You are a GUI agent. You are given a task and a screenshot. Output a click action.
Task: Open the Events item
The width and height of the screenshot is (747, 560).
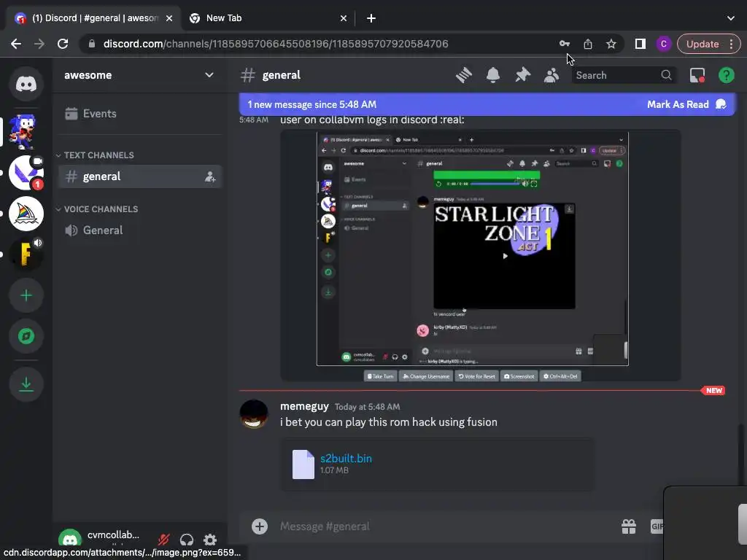(x=140, y=114)
